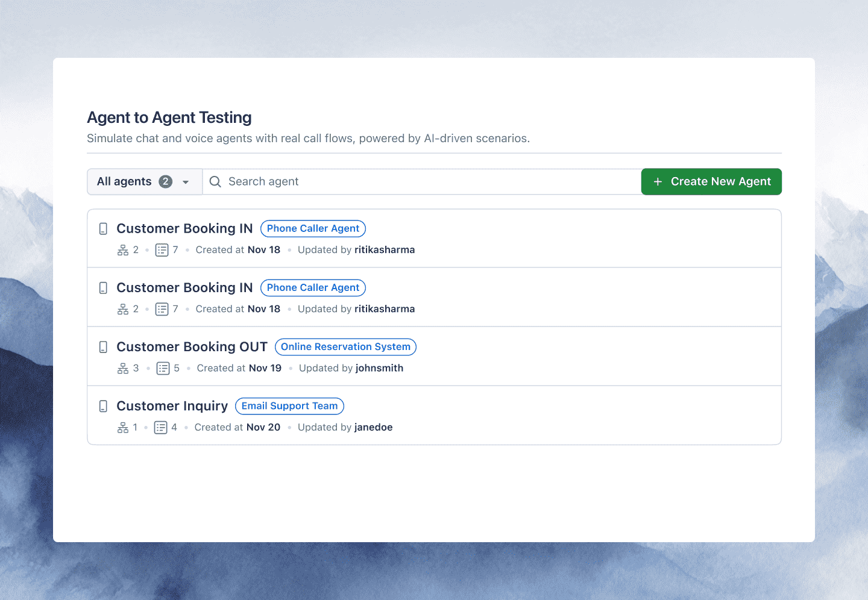Click the magnifying glass search icon

click(x=215, y=182)
